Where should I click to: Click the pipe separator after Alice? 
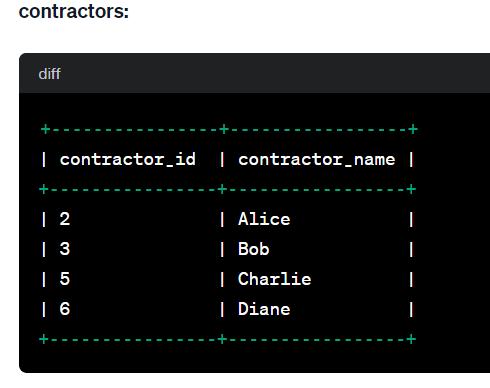pos(411,219)
